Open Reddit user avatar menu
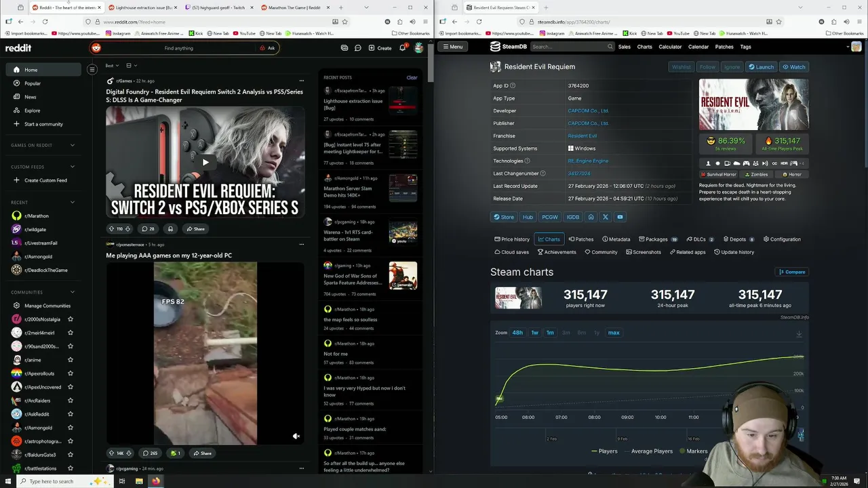 coord(419,48)
